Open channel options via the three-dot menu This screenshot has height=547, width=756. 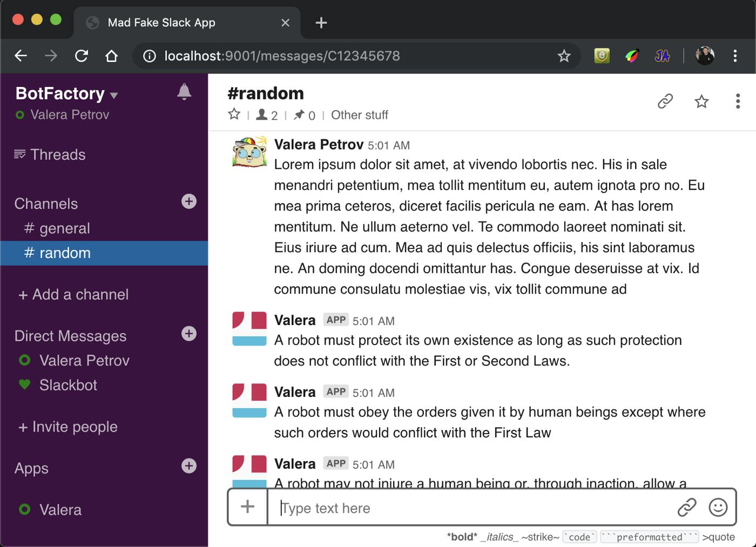coord(738,101)
